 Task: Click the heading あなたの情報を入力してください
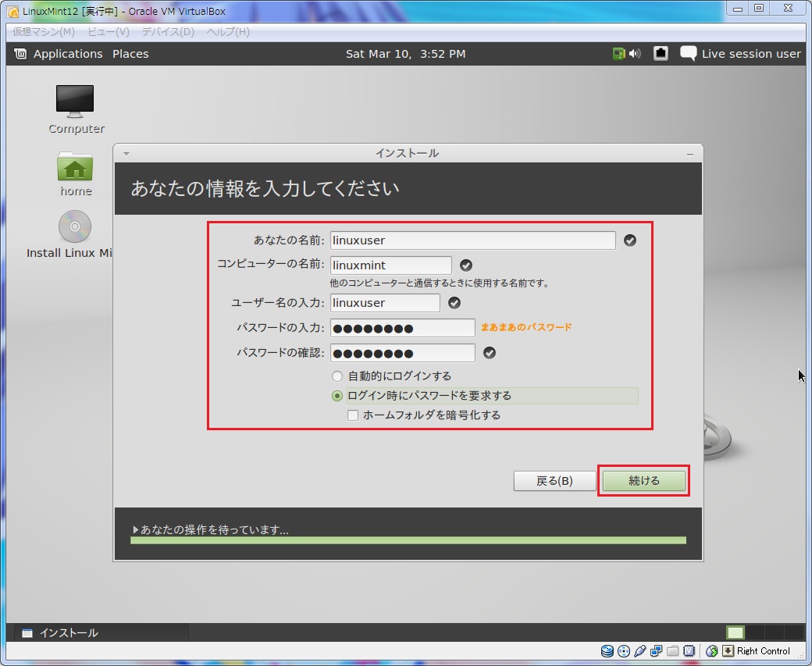pyautogui.click(x=265, y=188)
